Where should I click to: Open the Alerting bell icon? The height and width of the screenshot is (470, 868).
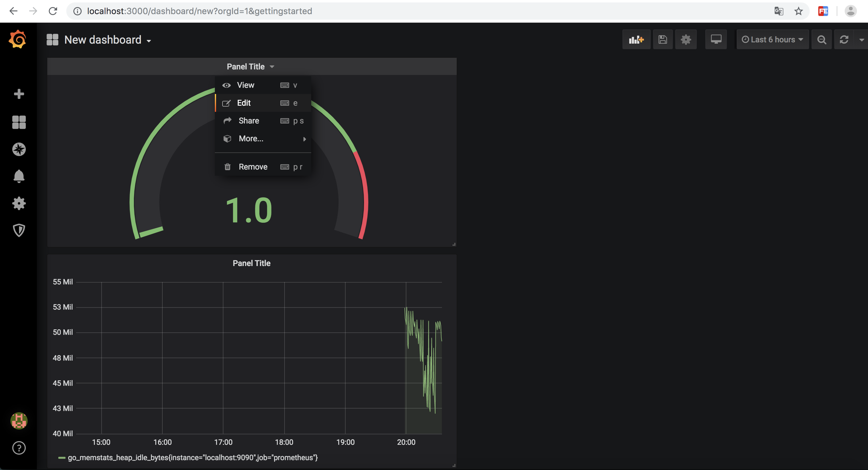(19, 176)
